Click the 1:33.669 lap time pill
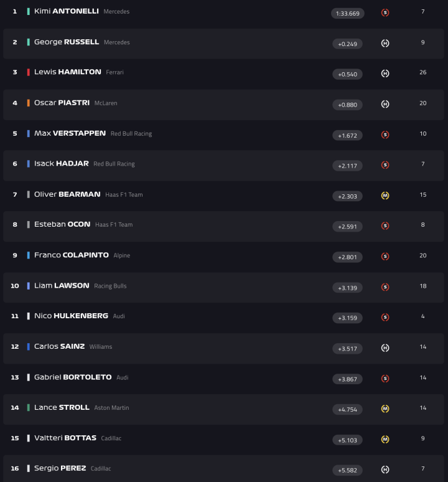The image size is (448, 482). pos(347,13)
